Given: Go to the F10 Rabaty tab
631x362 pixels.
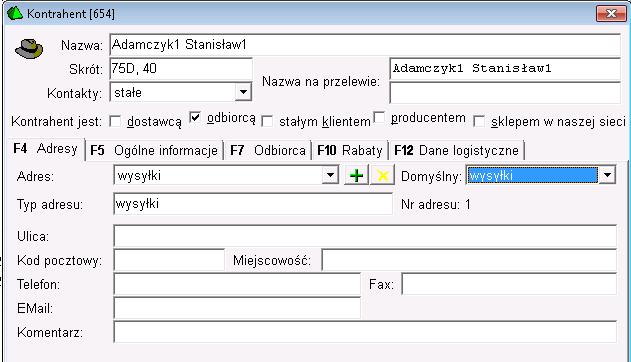Looking at the screenshot, I should pos(350,150).
